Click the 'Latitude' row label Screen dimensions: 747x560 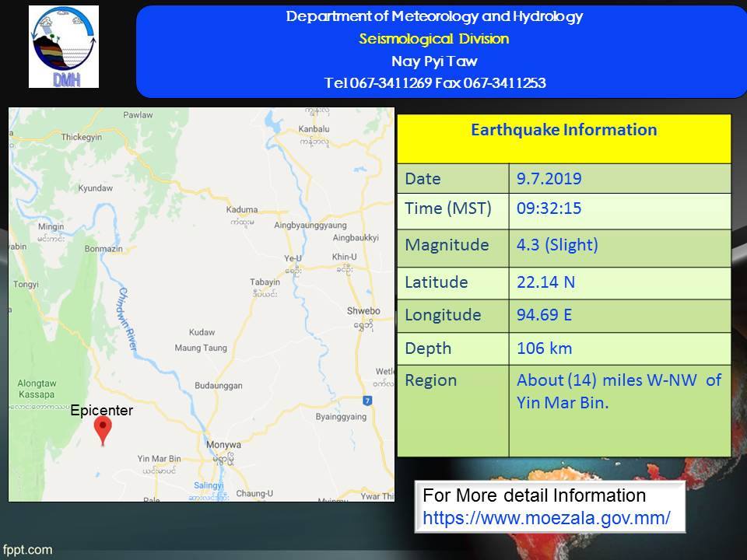(436, 282)
